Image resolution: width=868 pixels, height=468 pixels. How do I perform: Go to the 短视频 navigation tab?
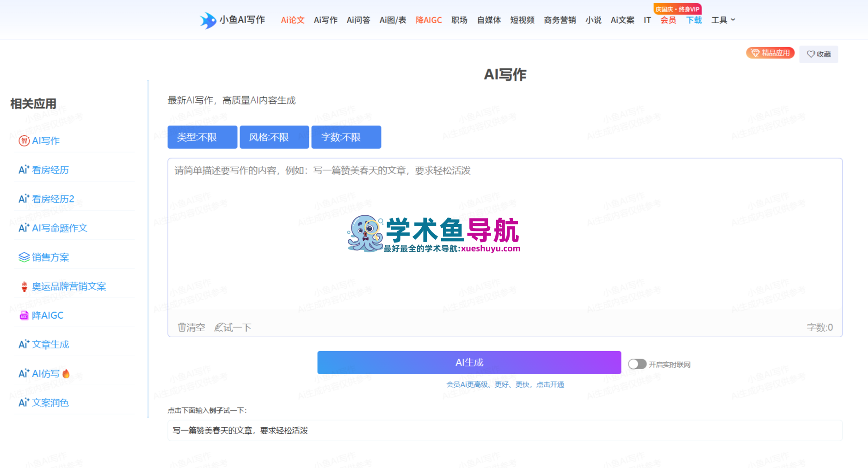pos(522,20)
